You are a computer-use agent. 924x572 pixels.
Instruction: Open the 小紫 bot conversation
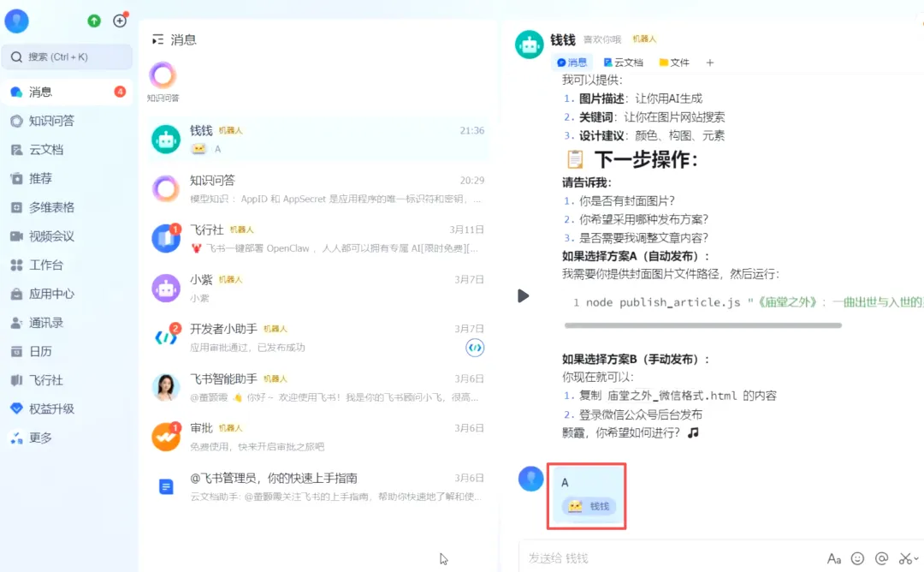(x=318, y=289)
